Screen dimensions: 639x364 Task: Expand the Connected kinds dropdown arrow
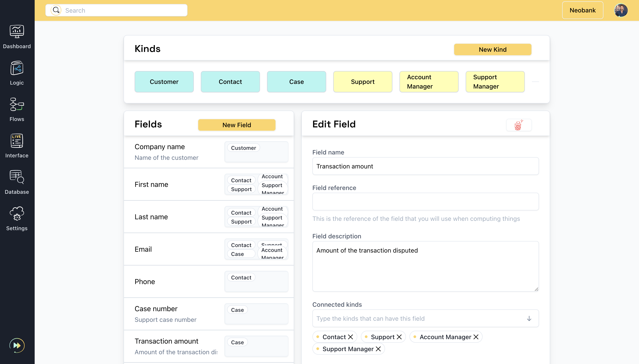(x=529, y=318)
